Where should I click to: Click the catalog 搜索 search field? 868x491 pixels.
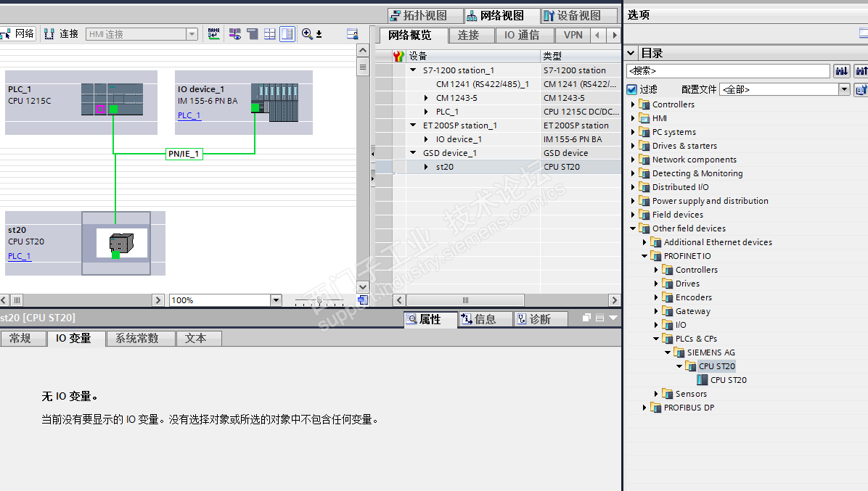point(728,71)
